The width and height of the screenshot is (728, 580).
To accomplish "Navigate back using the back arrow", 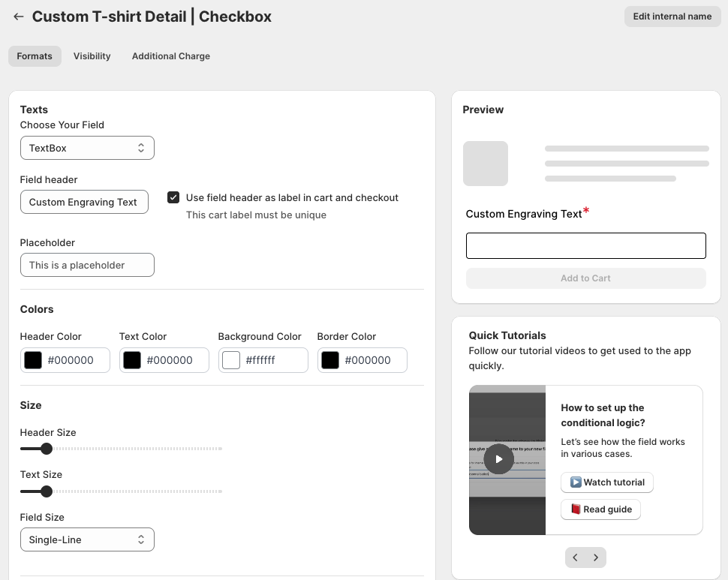I will click(x=19, y=17).
